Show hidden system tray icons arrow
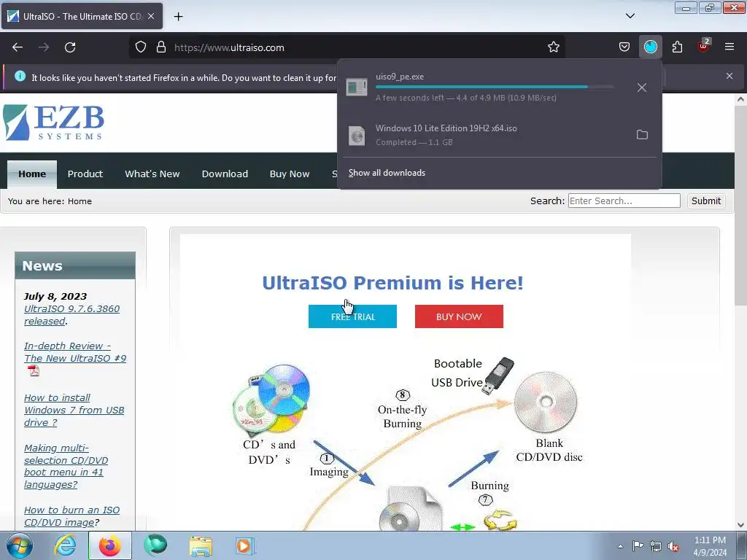Screen dimensions: 747x560 tap(620, 546)
